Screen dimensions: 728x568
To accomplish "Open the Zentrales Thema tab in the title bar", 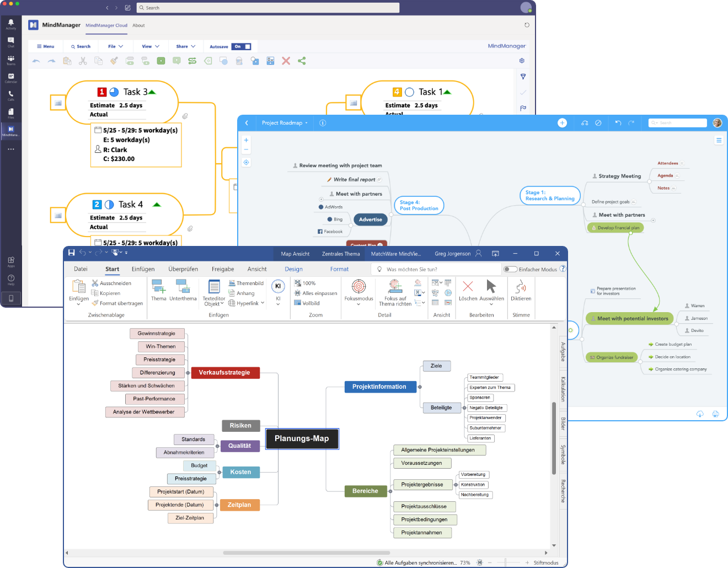I will point(341,254).
